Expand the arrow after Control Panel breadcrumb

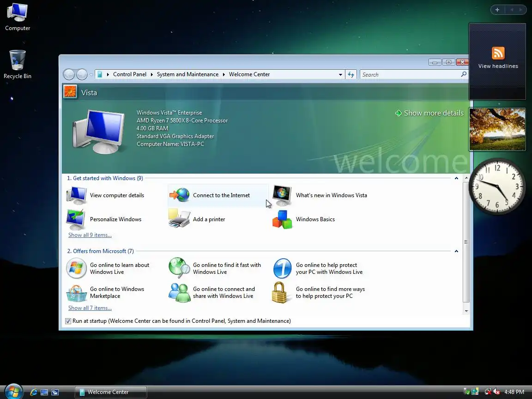coord(151,74)
